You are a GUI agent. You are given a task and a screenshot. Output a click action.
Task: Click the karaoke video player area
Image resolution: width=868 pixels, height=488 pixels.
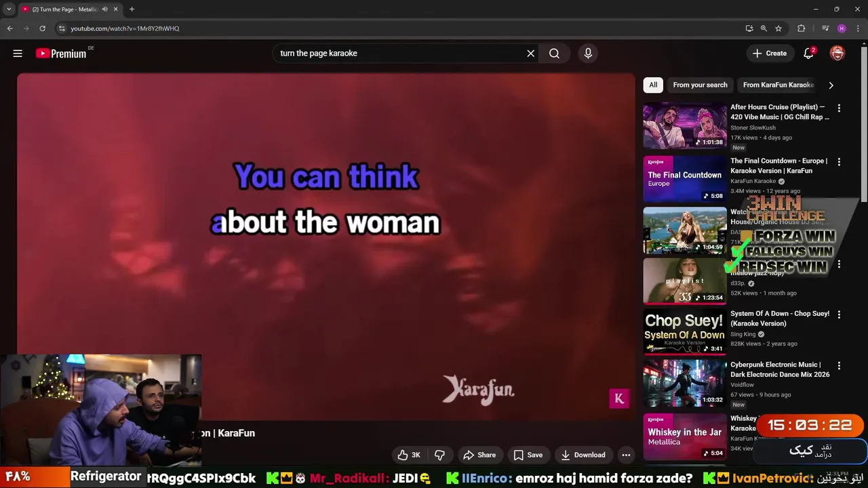tap(326, 247)
